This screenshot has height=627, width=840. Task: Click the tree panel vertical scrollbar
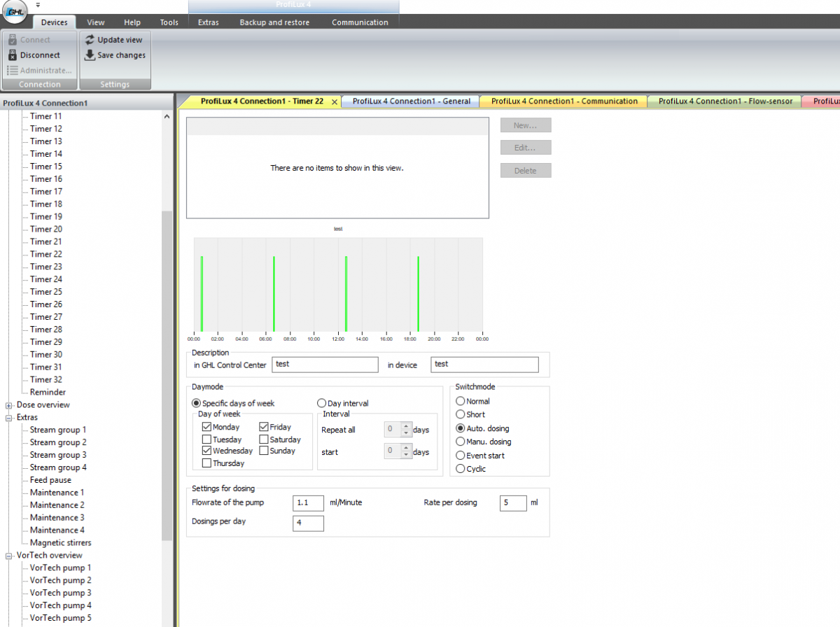point(167,376)
